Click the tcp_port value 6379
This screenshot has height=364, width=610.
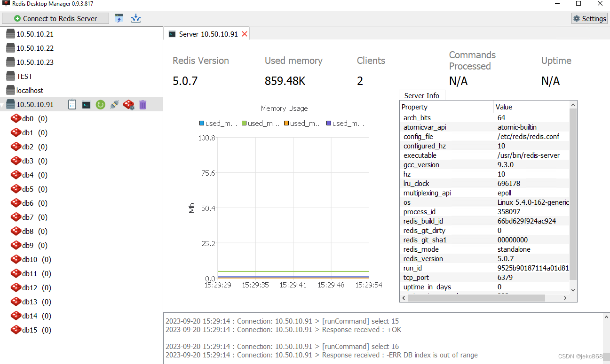(x=505, y=277)
